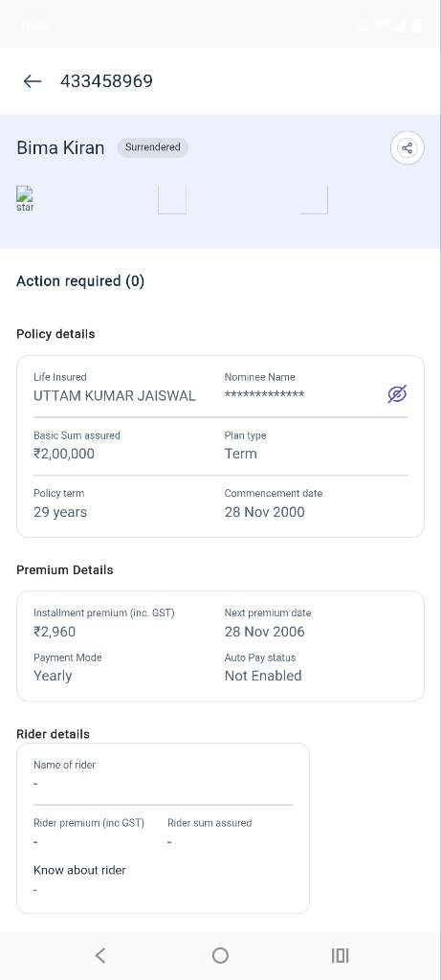The image size is (441, 980).
Task: Tap the Bima Kiran policy title
Action: 60,148
